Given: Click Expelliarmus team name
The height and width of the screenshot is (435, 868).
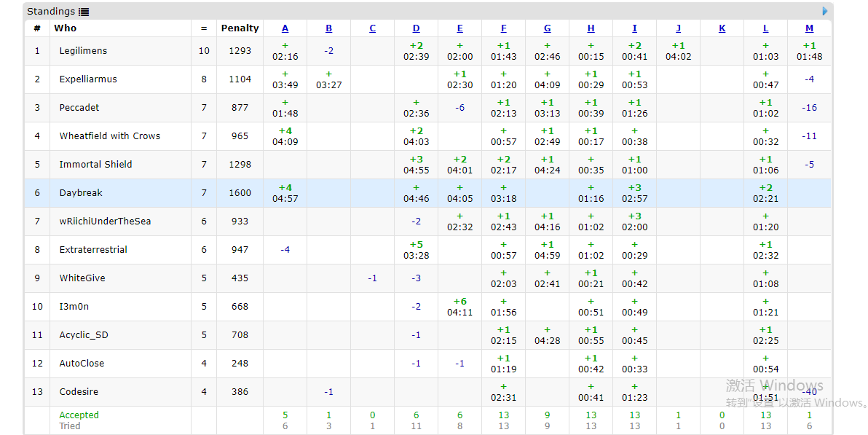Looking at the screenshot, I should [x=88, y=79].
